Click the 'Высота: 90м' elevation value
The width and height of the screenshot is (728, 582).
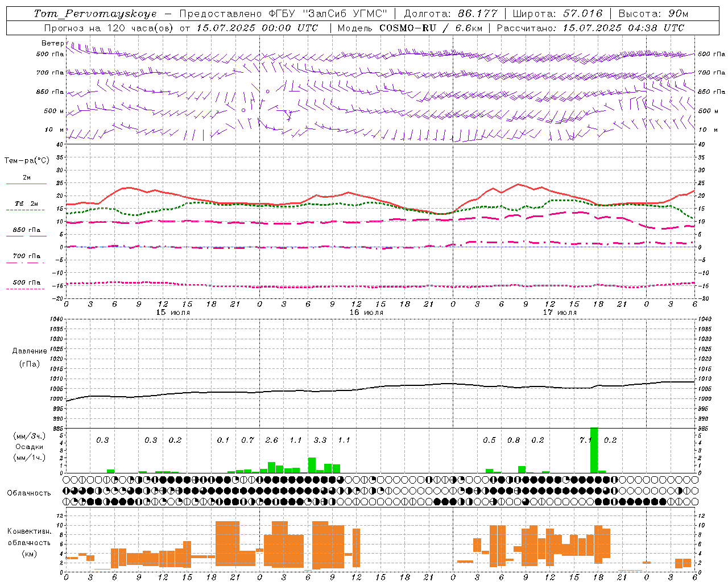click(653, 14)
